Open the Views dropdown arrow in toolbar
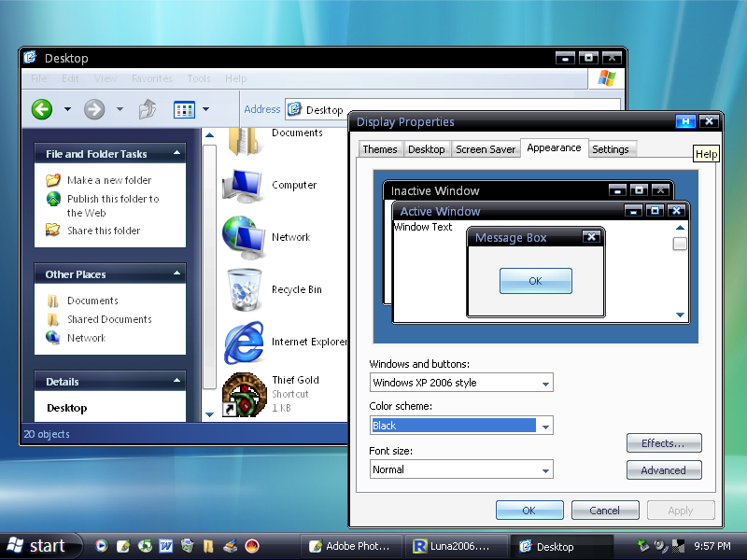The width and height of the screenshot is (747, 560). pos(205,110)
